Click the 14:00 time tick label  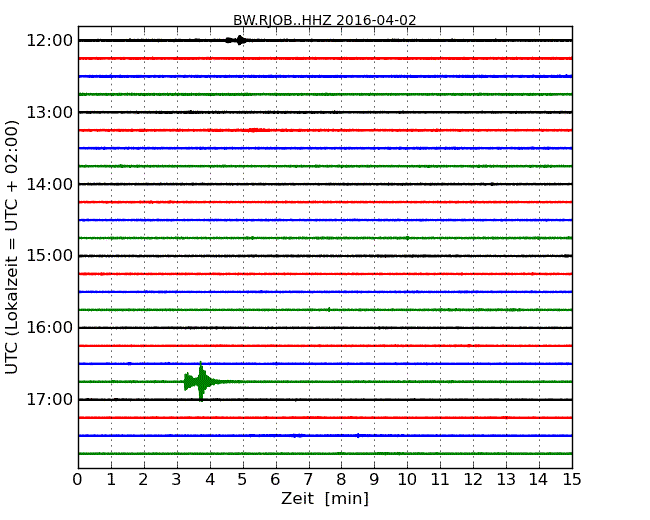pos(50,184)
